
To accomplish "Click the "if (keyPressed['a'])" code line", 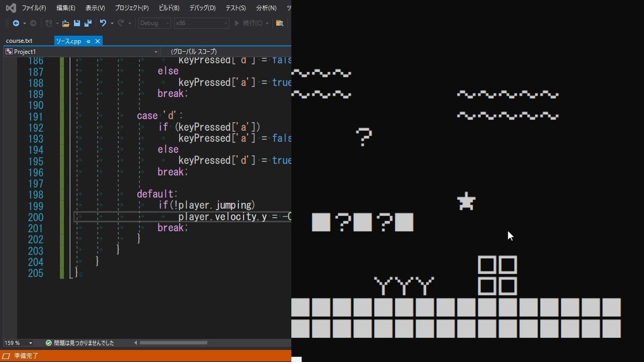I will (209, 127).
